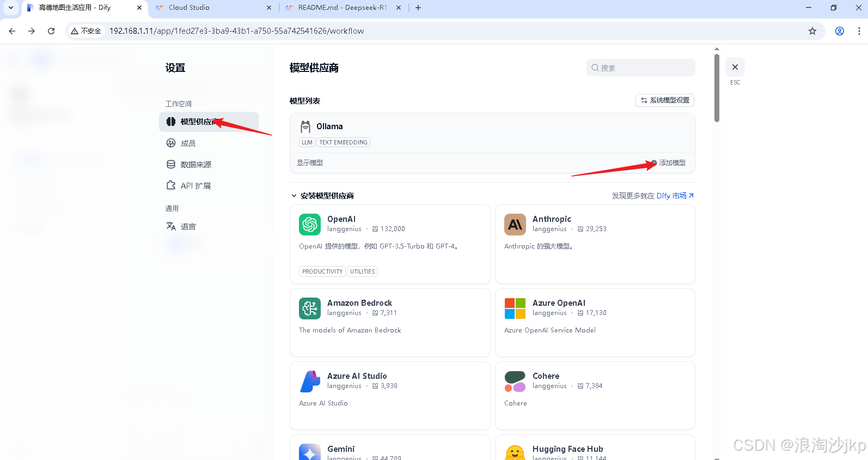This screenshot has width=868, height=460.
Task: Bookmark page with the star icon
Action: (x=812, y=31)
